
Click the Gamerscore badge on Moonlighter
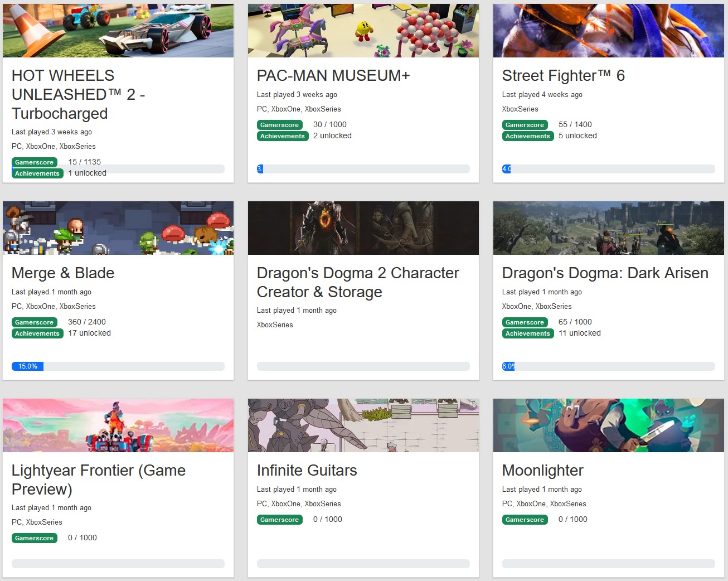525,520
